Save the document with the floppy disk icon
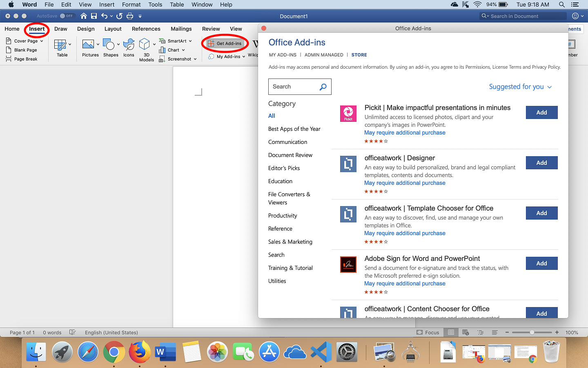The image size is (588, 368). tap(94, 16)
